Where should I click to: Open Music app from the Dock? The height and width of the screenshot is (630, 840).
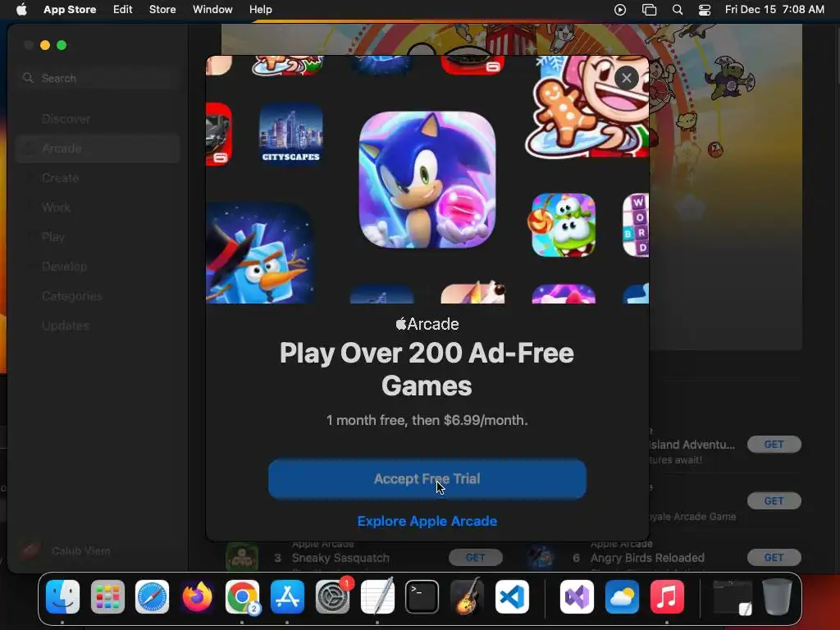tap(666, 596)
